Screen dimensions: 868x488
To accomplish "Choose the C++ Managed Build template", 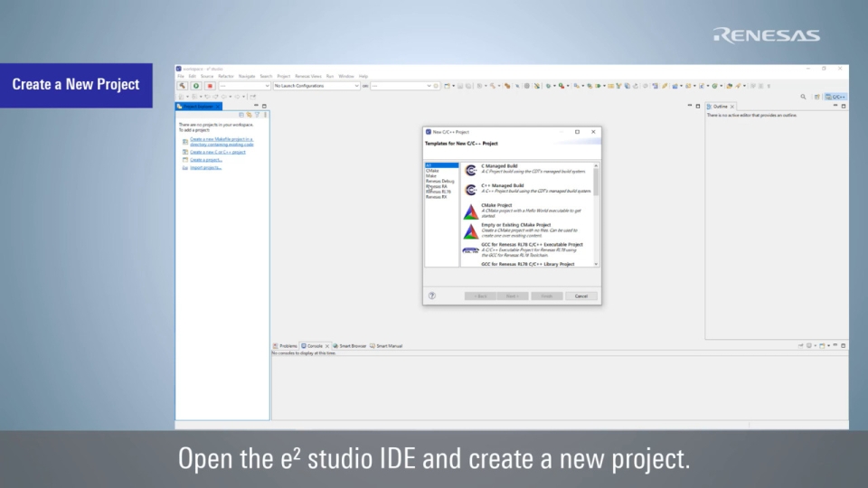I will pos(526,189).
